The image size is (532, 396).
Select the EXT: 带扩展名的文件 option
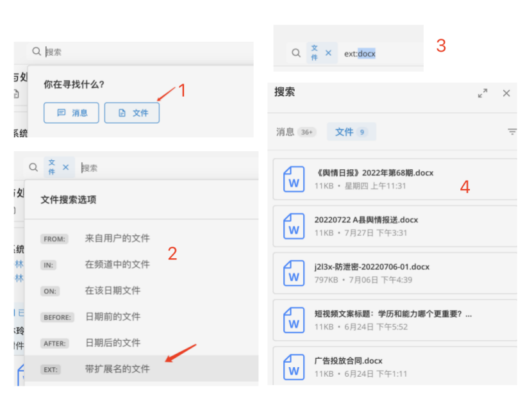[117, 369]
